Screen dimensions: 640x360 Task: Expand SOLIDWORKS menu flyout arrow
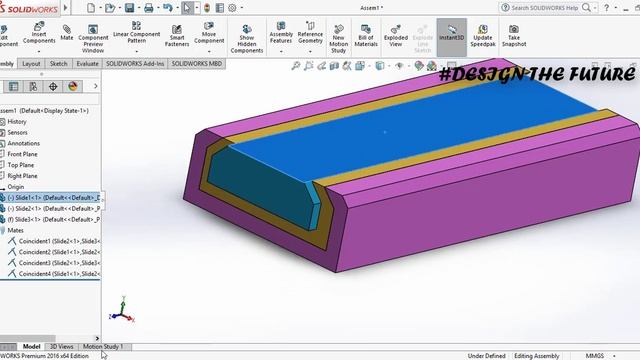click(65, 8)
